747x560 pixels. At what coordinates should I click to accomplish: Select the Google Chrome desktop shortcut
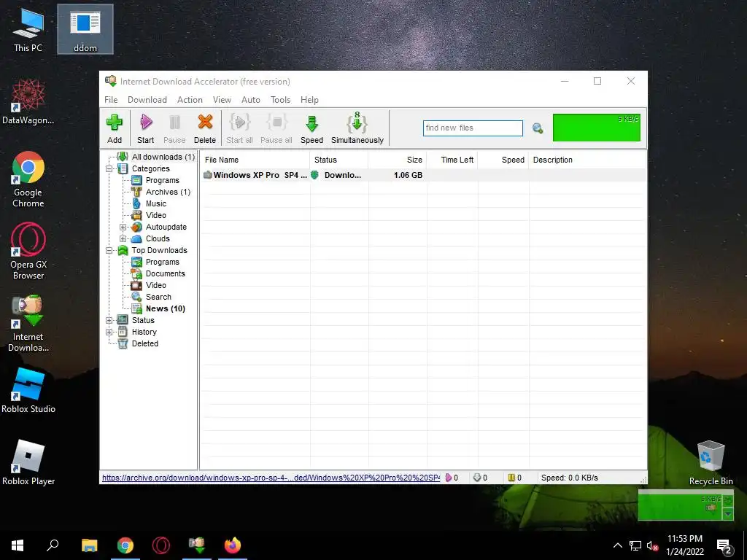click(x=28, y=179)
